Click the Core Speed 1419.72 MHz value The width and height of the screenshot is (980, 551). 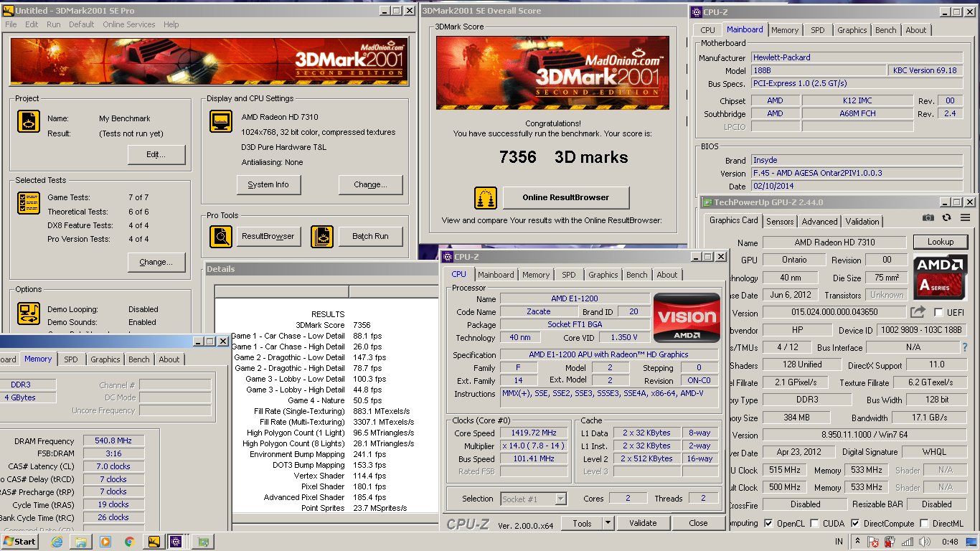(535, 433)
